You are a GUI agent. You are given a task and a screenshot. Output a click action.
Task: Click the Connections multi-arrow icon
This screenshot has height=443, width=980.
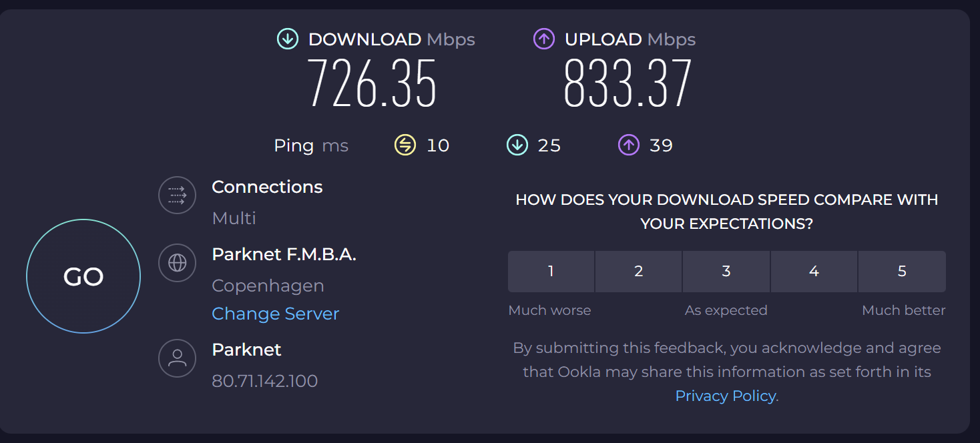point(177,195)
